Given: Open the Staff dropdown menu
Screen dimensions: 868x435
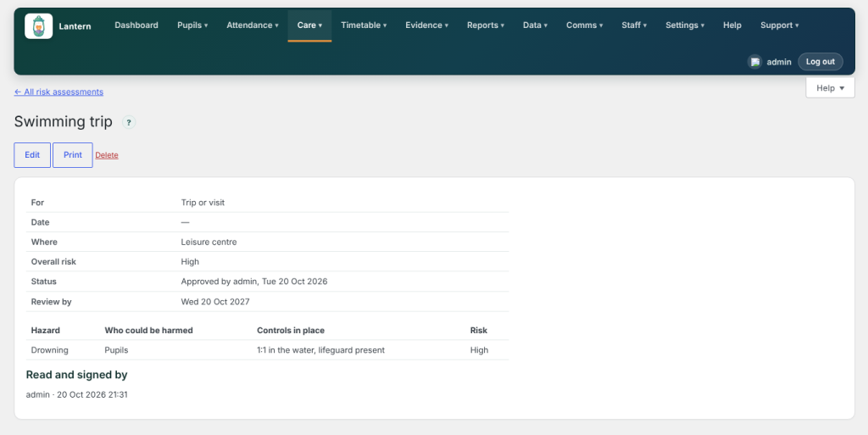Looking at the screenshot, I should click(634, 25).
